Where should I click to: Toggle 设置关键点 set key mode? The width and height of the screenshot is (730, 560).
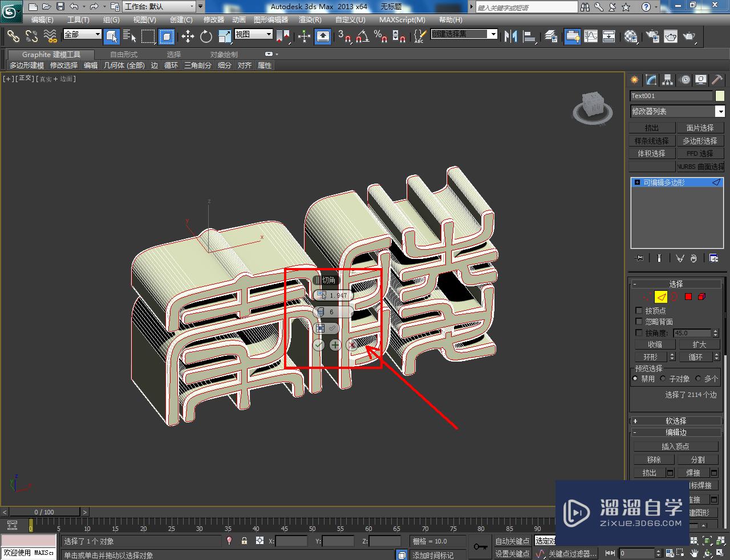(x=512, y=554)
